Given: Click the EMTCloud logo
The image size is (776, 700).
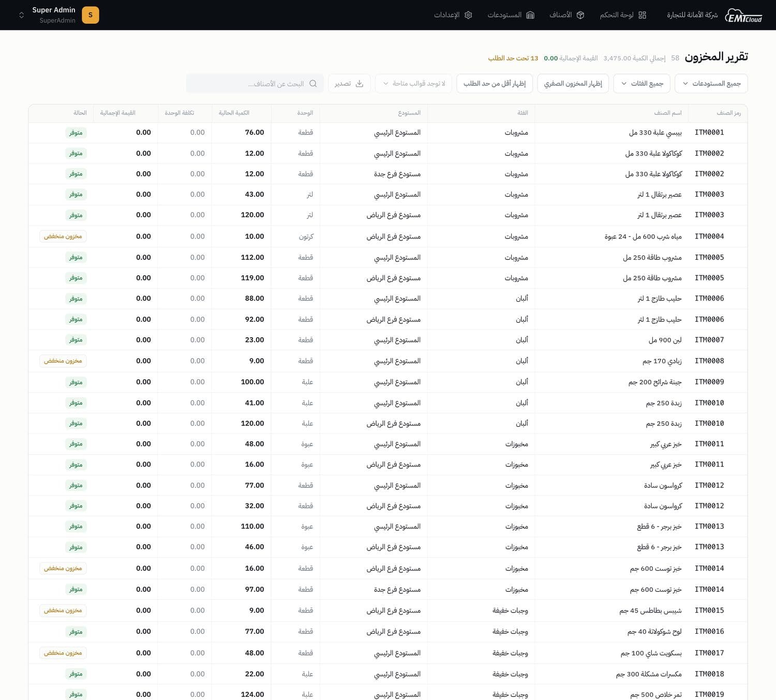Looking at the screenshot, I should coord(744,16).
